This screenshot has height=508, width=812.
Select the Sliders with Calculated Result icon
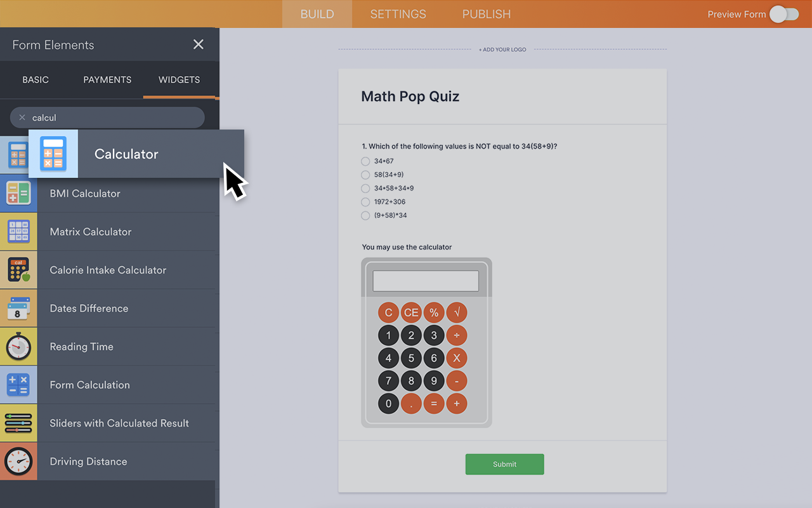tap(18, 423)
